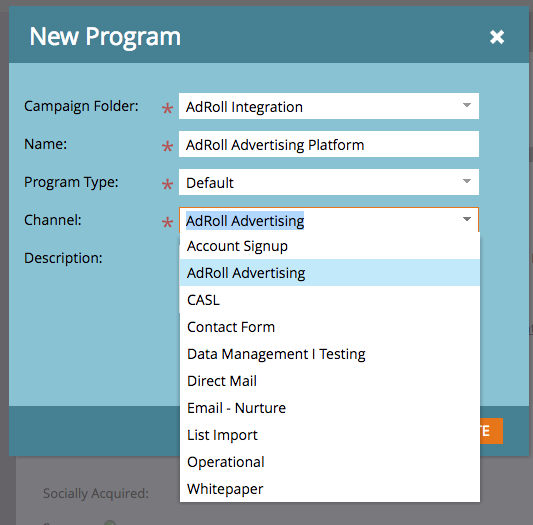Screen dimensions: 533x525
Task: Pick Email - Nurture channel
Action: [330, 408]
